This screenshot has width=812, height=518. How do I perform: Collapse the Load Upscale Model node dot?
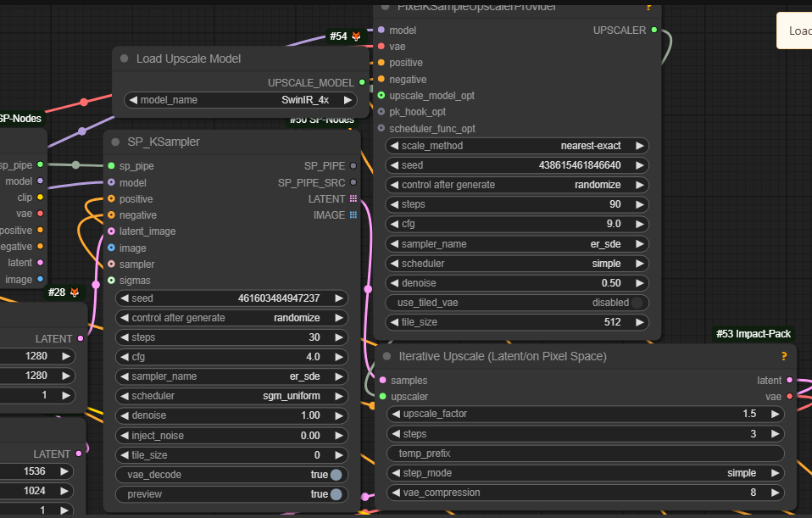tap(125, 58)
